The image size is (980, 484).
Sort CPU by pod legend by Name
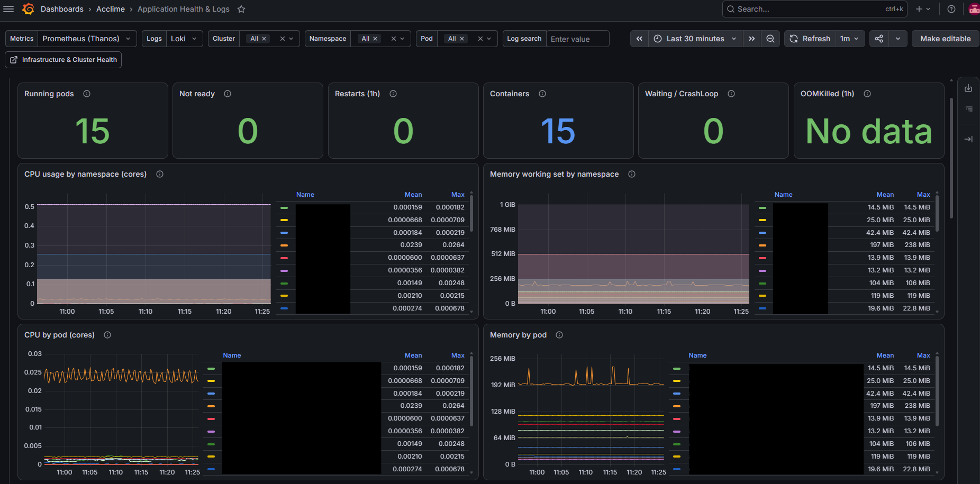coord(232,355)
